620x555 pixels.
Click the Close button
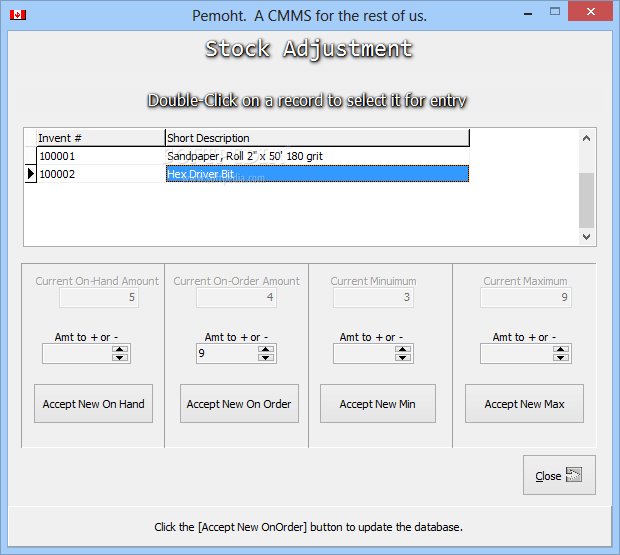(x=559, y=475)
